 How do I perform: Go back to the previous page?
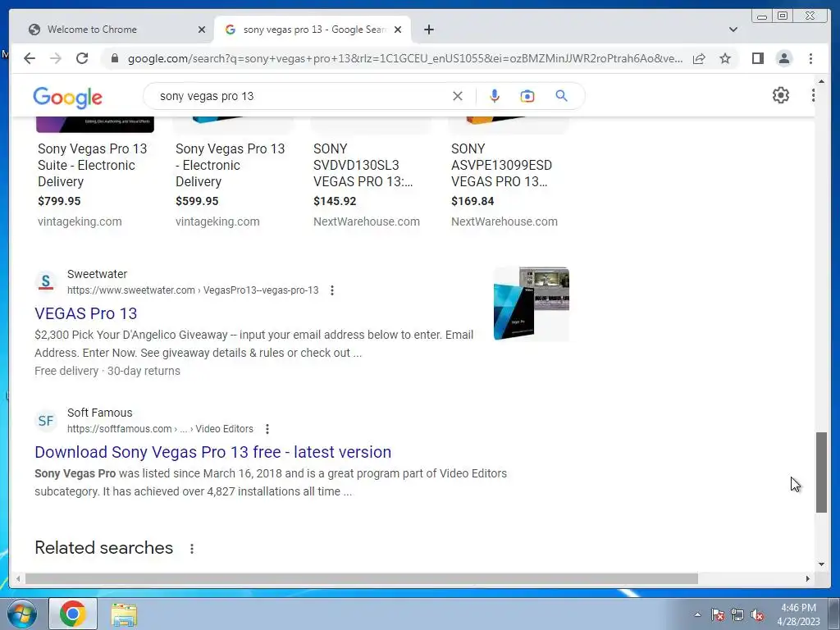(x=30, y=58)
